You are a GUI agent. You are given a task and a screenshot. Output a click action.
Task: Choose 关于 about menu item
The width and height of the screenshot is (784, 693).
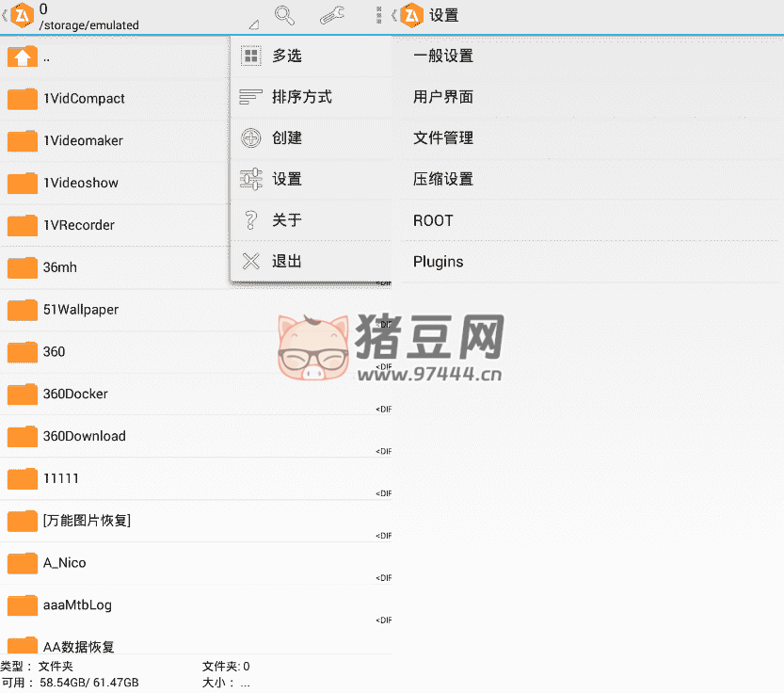click(x=311, y=220)
